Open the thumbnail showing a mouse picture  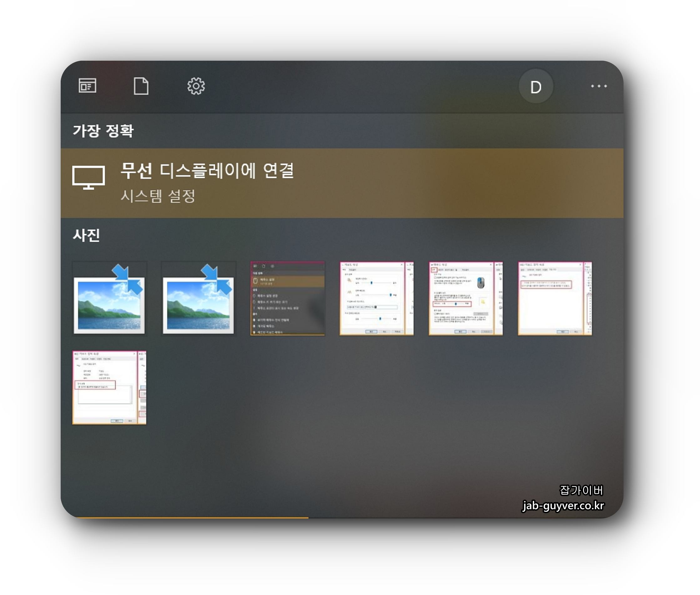[465, 298]
